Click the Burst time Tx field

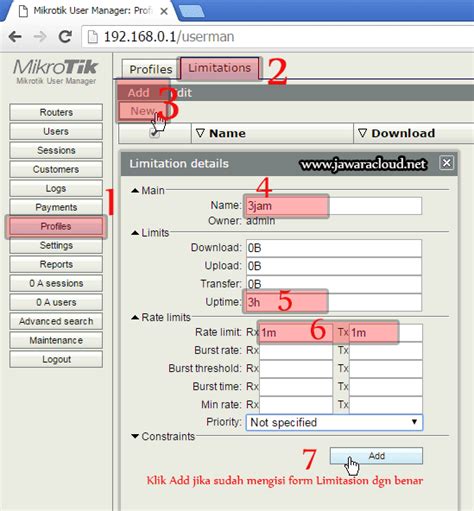[x=386, y=387]
